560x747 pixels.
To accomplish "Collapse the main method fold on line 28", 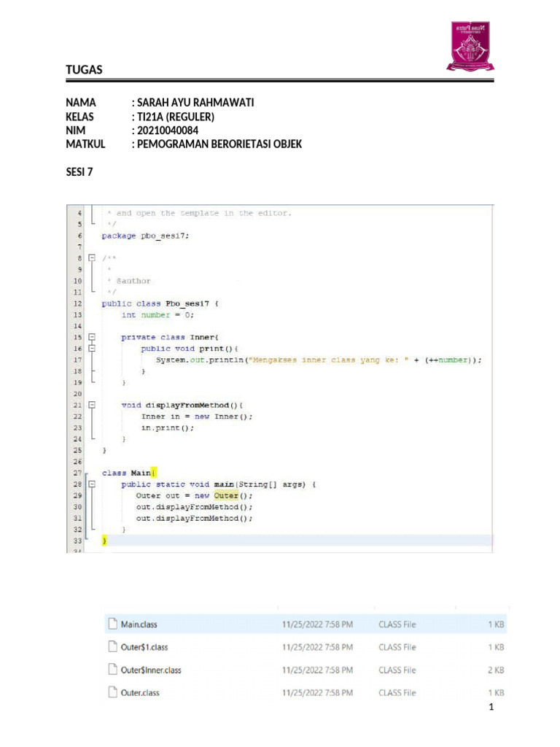I will tap(92, 484).
